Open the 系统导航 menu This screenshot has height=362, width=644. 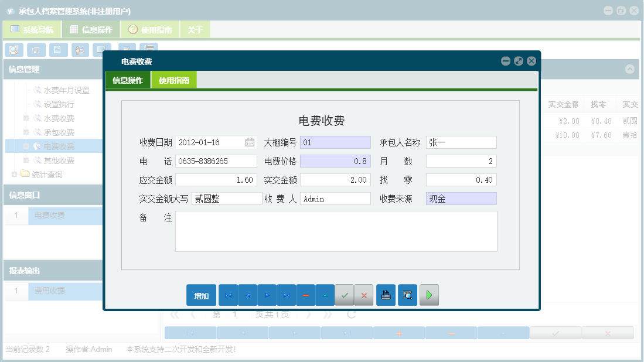(32, 29)
